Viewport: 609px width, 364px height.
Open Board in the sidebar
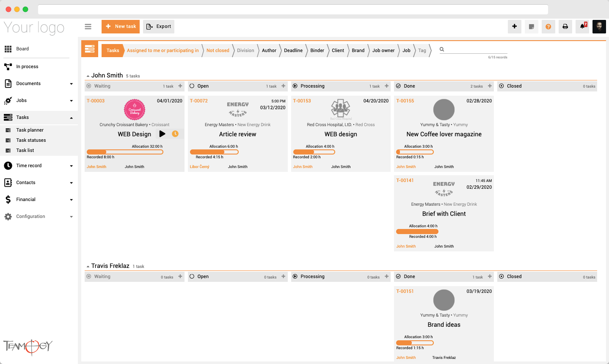tap(22, 49)
